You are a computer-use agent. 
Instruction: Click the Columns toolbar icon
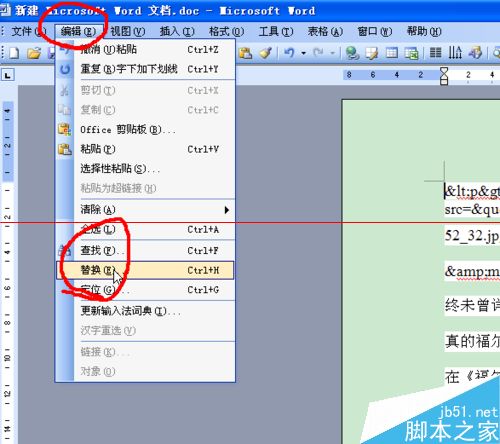435,53
